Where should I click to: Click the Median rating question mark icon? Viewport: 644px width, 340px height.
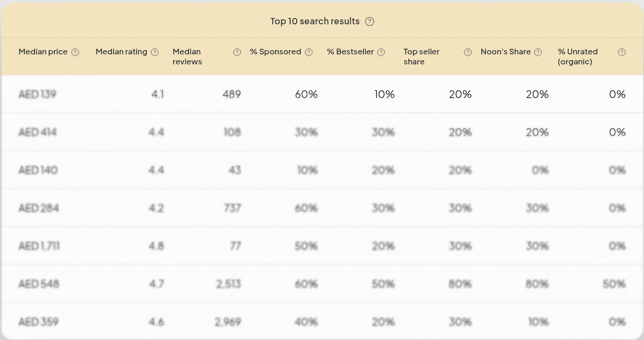pos(155,52)
